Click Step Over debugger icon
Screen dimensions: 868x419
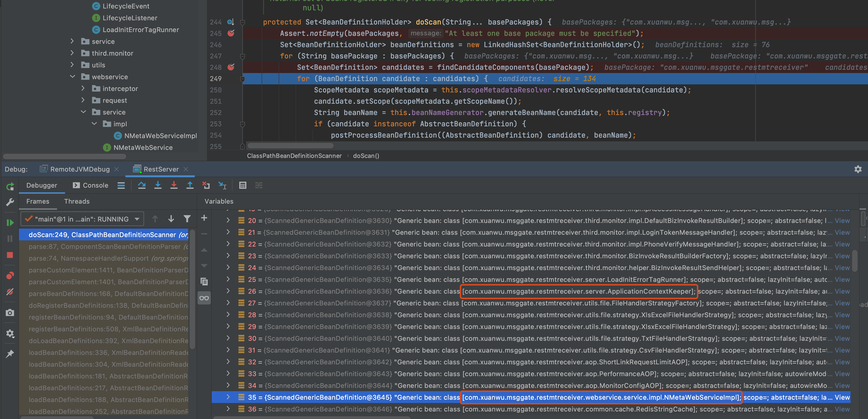(141, 185)
